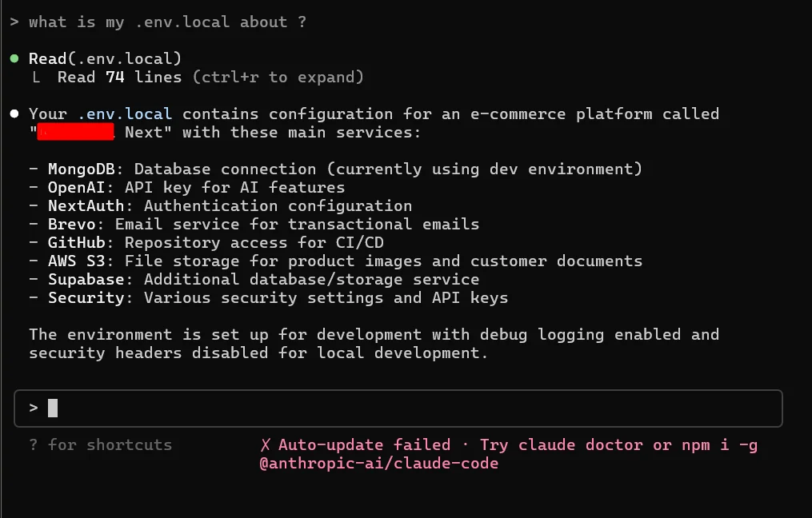Viewport: 812px width, 518px height.
Task: Click the green status dot beside Read(.env.local)
Action: click(14, 58)
